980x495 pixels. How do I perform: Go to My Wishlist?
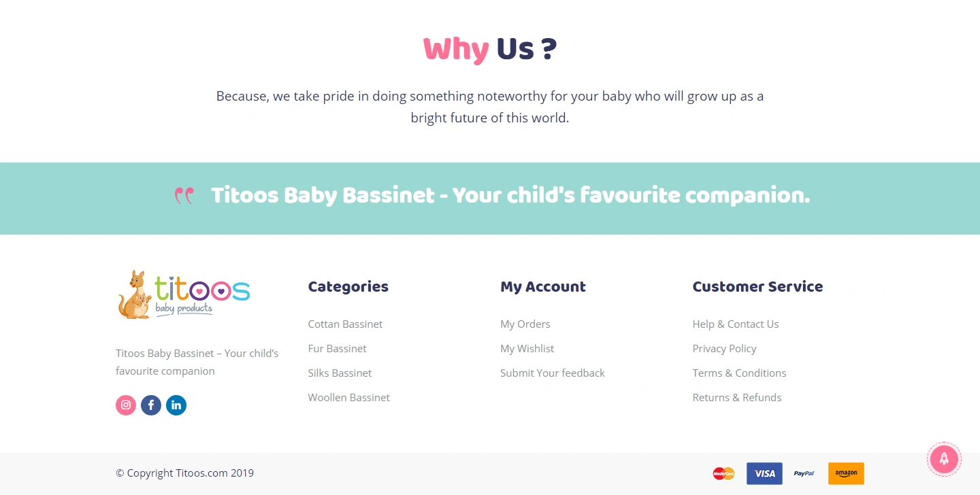[527, 349]
